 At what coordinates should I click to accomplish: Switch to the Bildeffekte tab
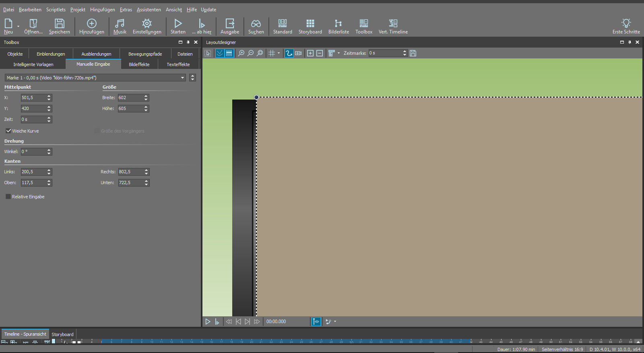point(139,64)
